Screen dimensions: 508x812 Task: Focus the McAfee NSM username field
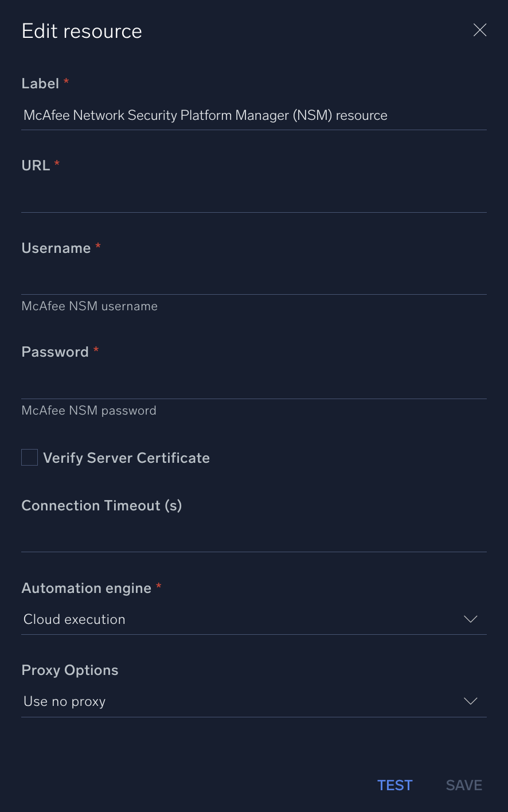coord(252,281)
